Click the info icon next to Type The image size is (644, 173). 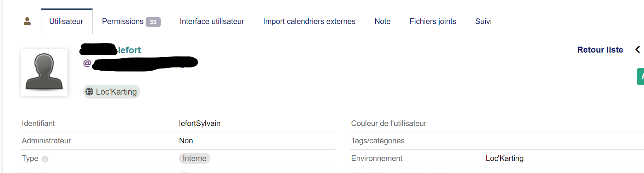(x=45, y=159)
